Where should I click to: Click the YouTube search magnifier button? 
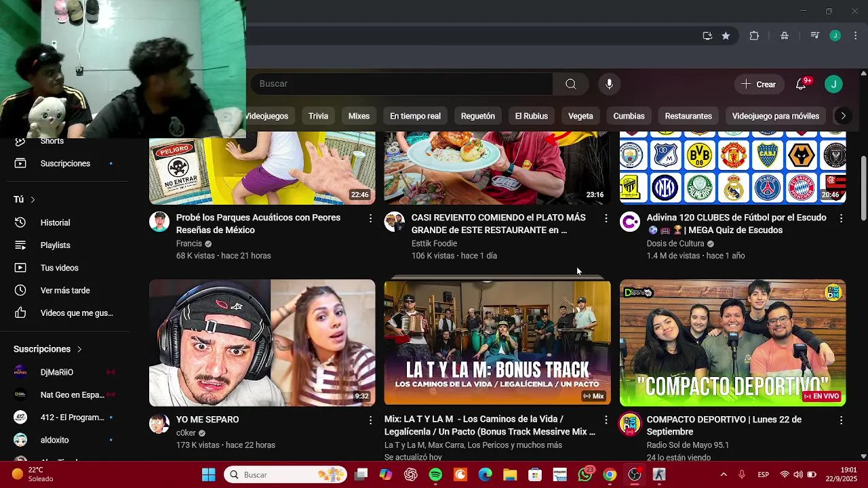tap(571, 84)
